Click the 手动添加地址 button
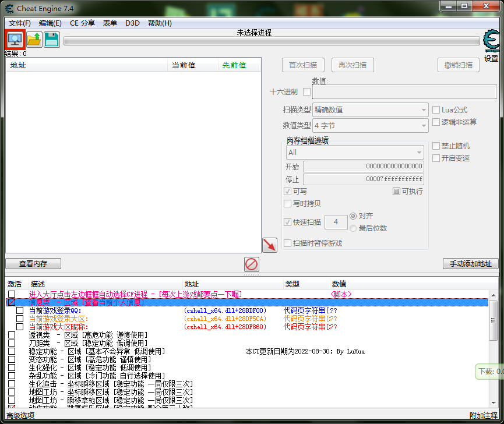The width and height of the screenshot is (504, 424). click(471, 264)
